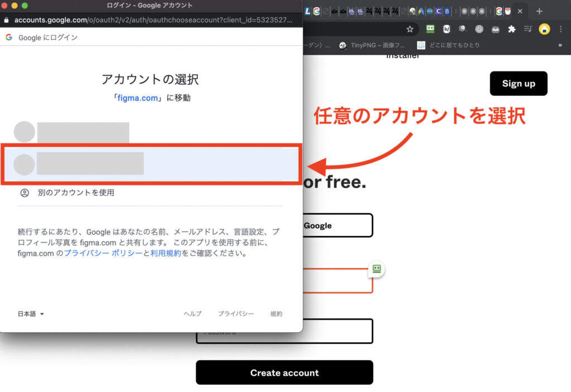571x392 pixels.
Task: Open the ヘルプ footer link
Action: (x=192, y=314)
